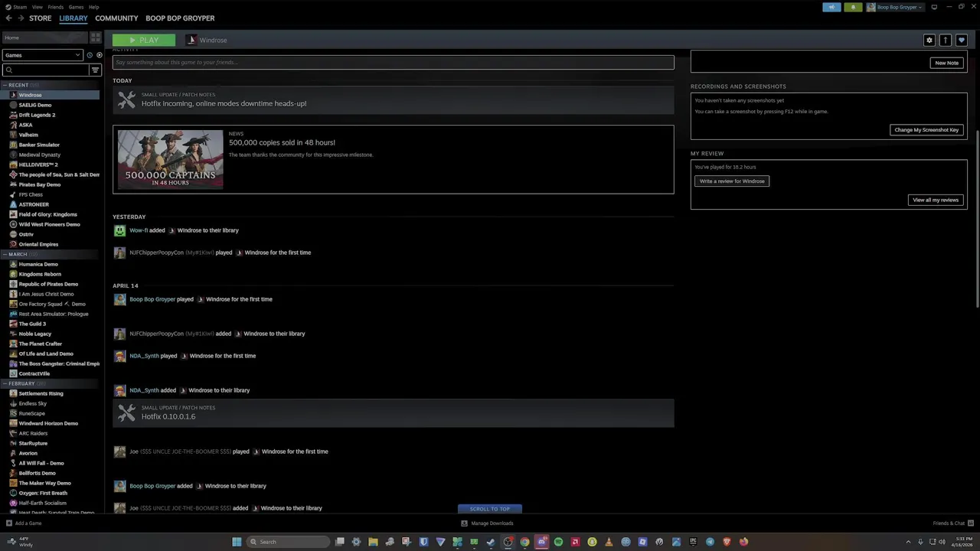
Task: Click the back navigation arrow
Action: pos(9,18)
